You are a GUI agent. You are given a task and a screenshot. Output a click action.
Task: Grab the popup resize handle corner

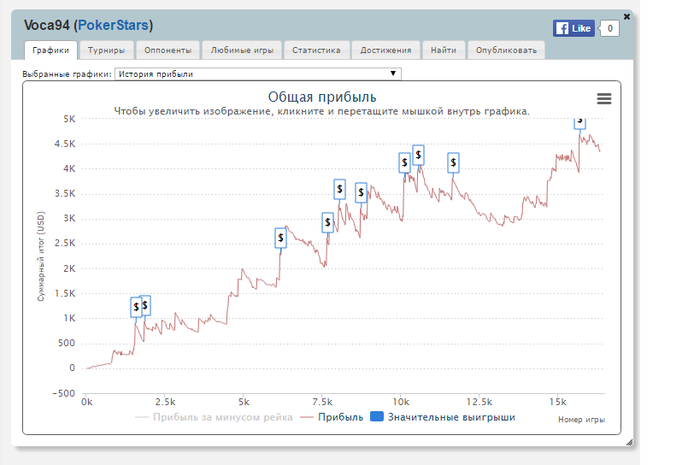point(629,442)
